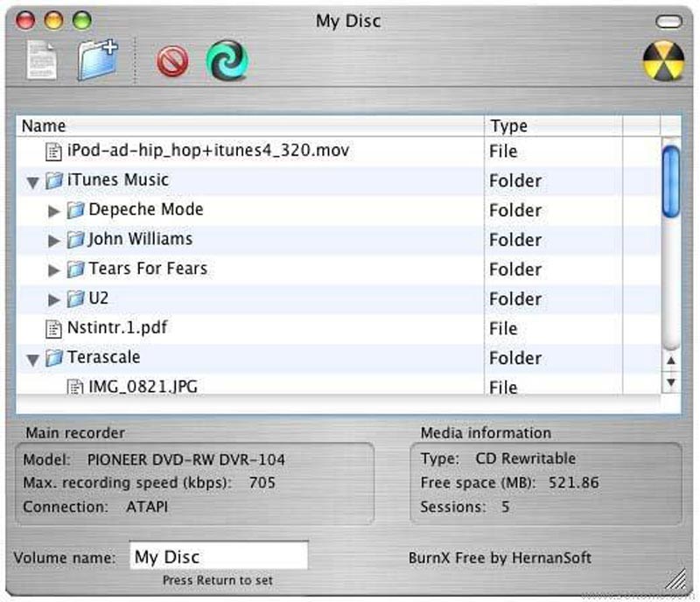The width and height of the screenshot is (700, 602).
Task: Sort the list by the Name header
Action: point(44,125)
